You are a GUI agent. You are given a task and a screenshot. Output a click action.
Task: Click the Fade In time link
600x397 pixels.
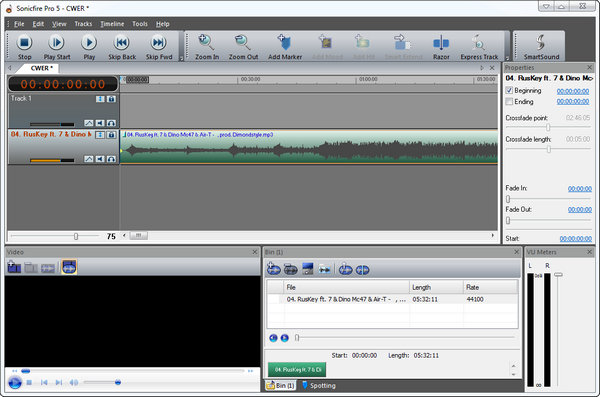[x=580, y=188]
